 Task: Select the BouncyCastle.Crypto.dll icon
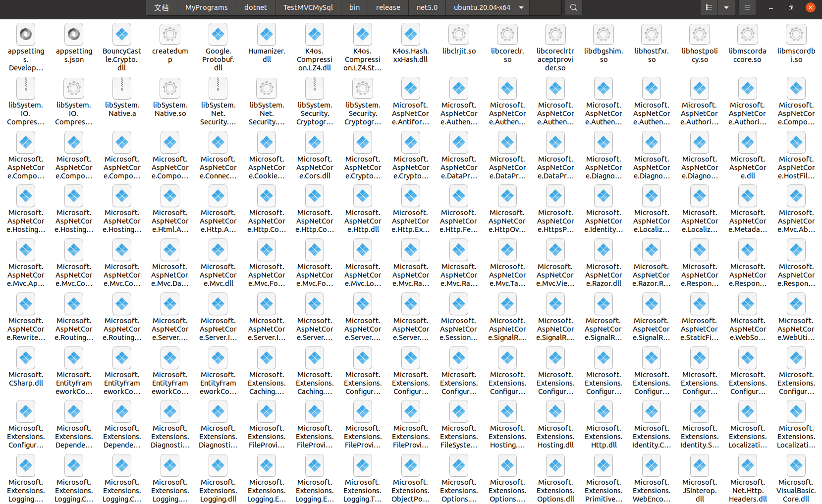[122, 34]
